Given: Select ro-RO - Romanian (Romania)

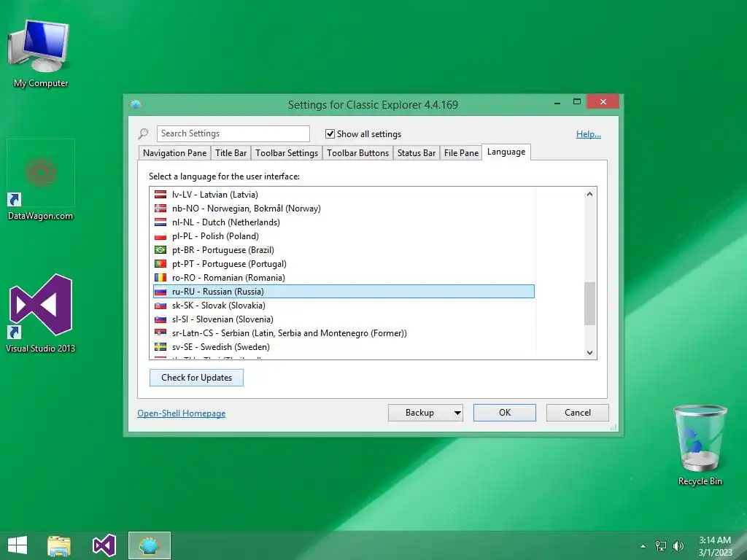Looking at the screenshot, I should (x=344, y=277).
